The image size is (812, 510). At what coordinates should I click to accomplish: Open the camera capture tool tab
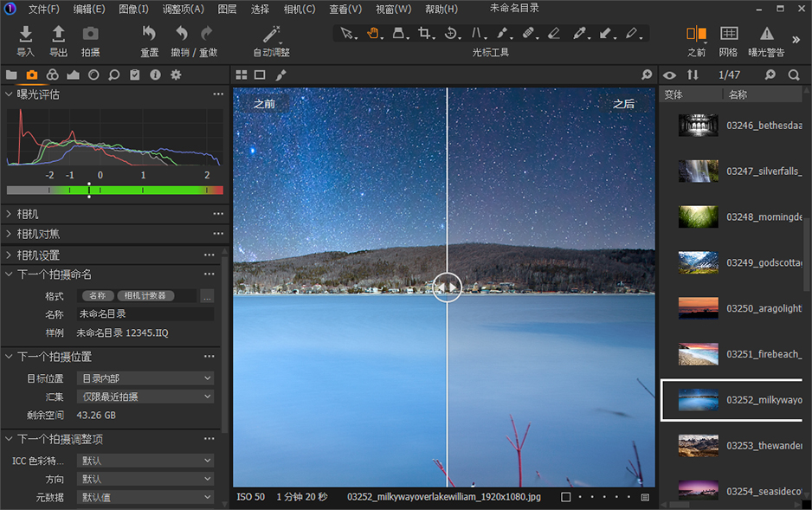click(32, 75)
